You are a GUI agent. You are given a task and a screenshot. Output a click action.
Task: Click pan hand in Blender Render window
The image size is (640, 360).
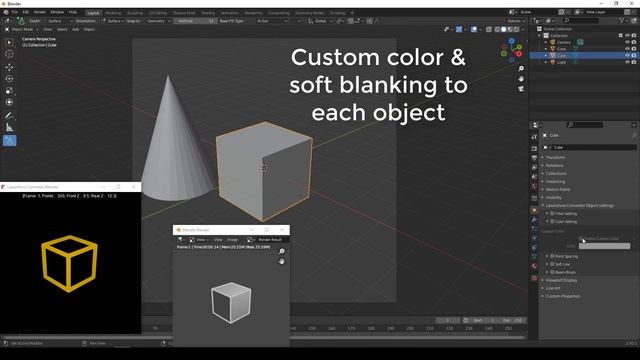pyautogui.click(x=282, y=261)
